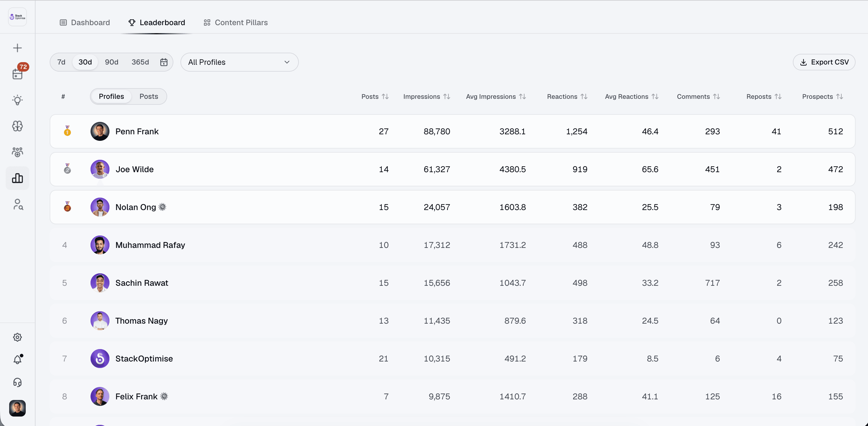
Task: Select the 365d time range
Action: [140, 62]
